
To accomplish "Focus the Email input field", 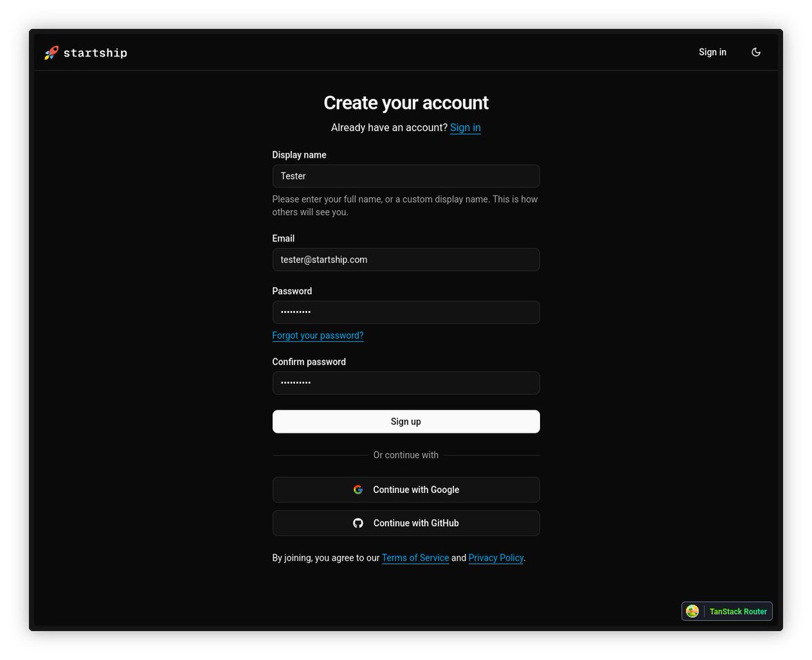I will coord(406,260).
